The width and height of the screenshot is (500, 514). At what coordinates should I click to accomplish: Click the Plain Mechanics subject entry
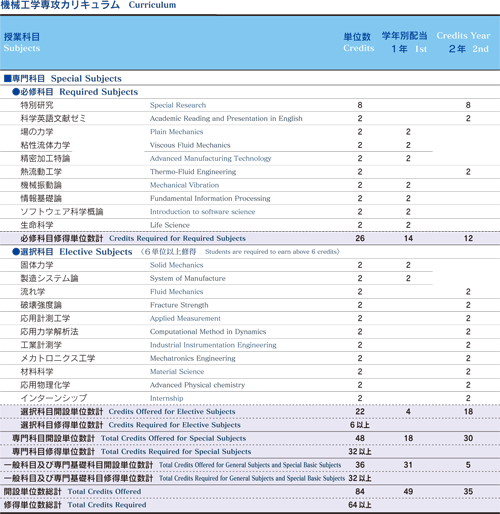point(176,132)
